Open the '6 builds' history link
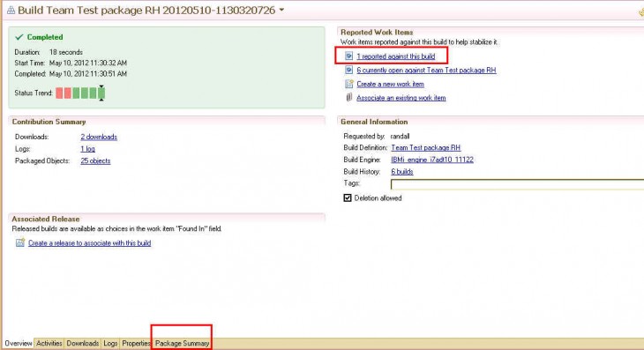 coord(402,172)
